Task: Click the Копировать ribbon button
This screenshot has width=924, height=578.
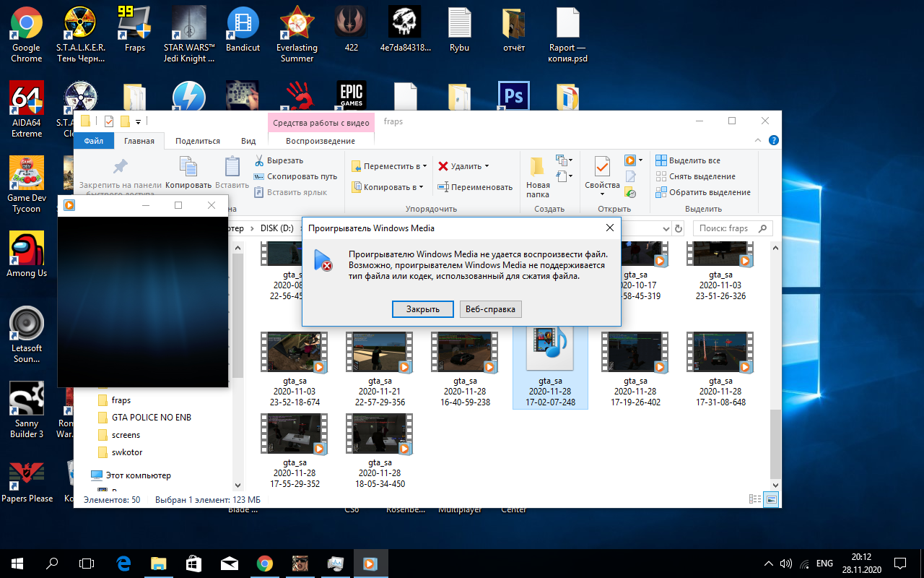Action: pos(188,173)
